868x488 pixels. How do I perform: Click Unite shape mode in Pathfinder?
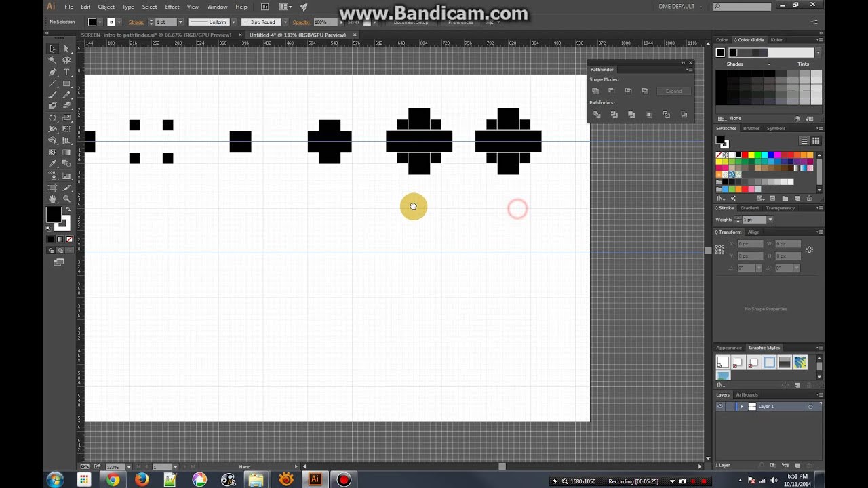click(595, 91)
